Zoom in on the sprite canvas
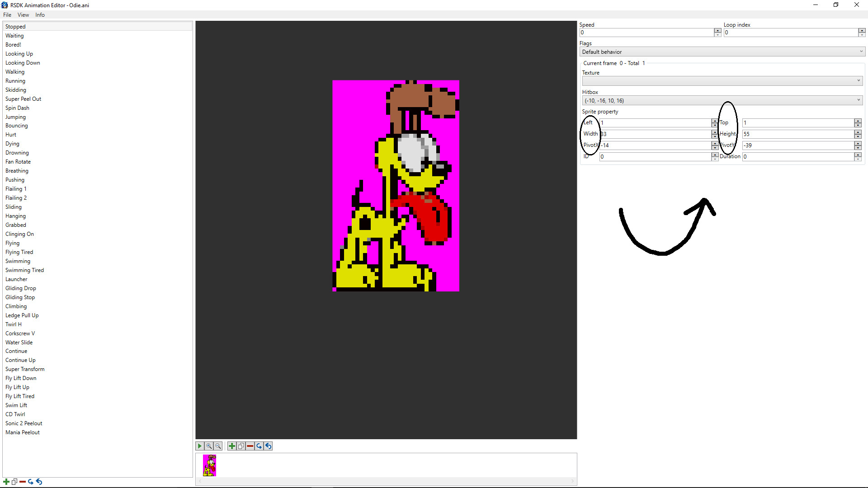This screenshot has height=488, width=868. point(209,446)
